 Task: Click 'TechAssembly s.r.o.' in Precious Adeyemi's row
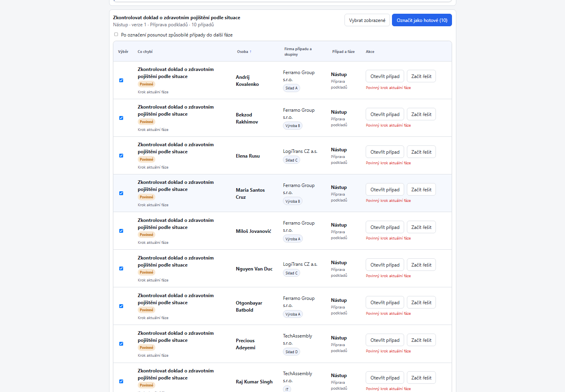pos(297,339)
